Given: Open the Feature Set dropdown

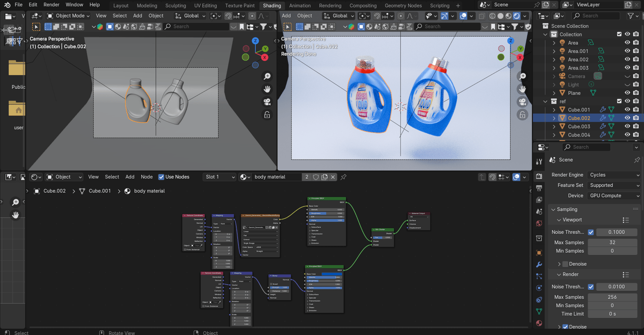Looking at the screenshot, I should tap(614, 185).
